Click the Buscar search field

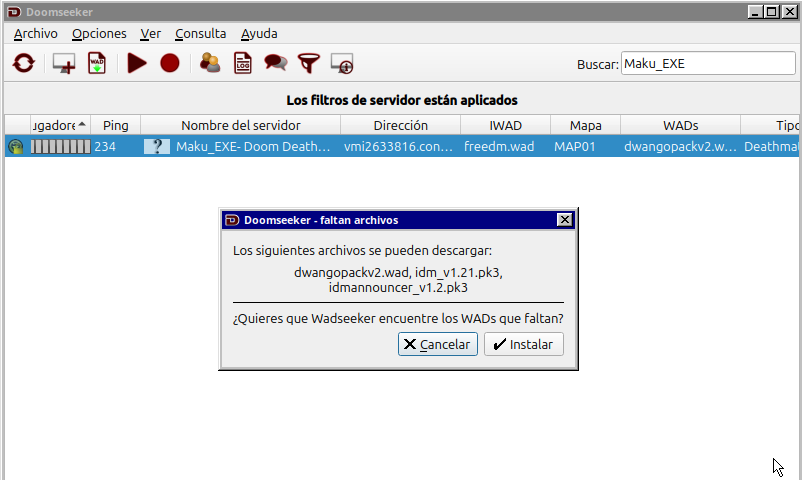pyautogui.click(x=708, y=63)
